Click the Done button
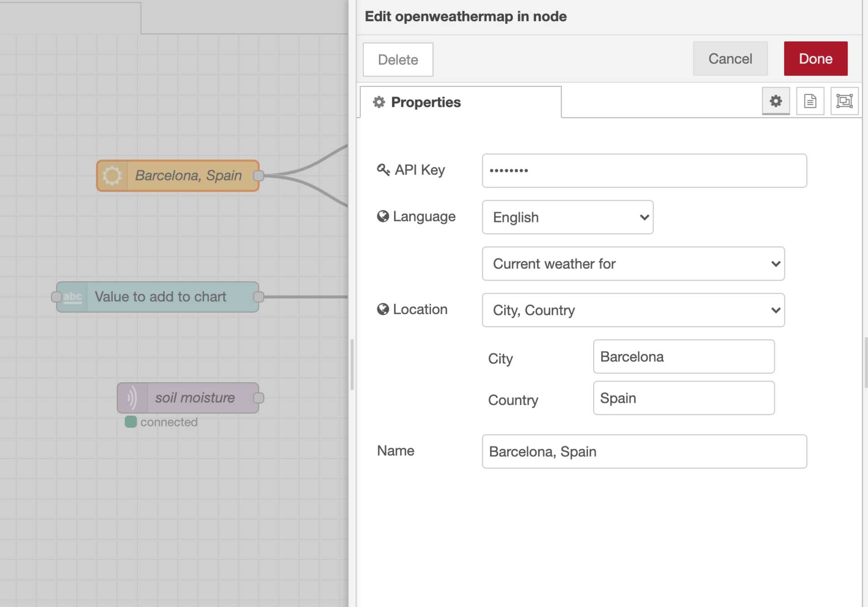The width and height of the screenshot is (868, 607). pos(816,58)
